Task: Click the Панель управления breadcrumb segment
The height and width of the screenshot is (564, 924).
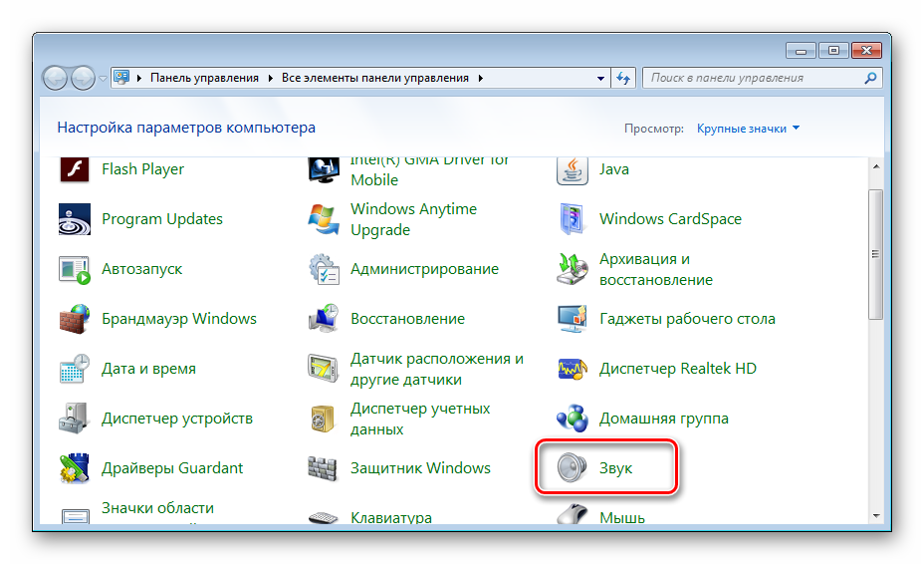Action: (204, 78)
